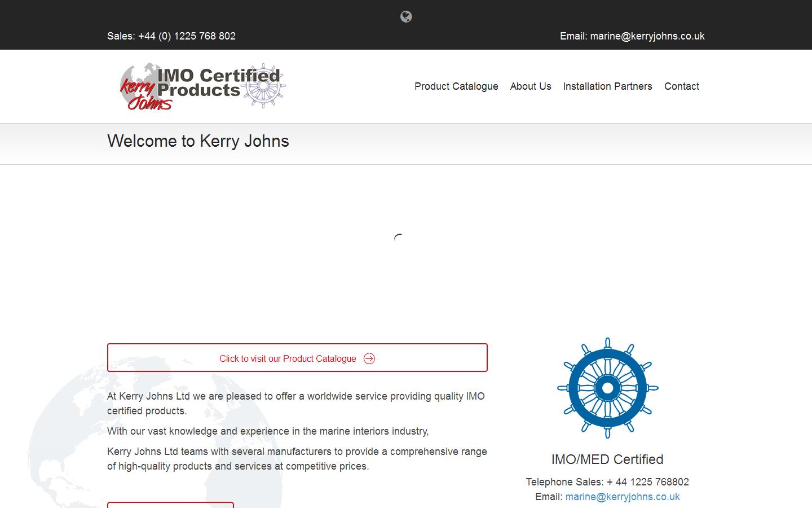The image size is (812, 508).
Task: Open the Installation Partners menu item
Action: 607,86
